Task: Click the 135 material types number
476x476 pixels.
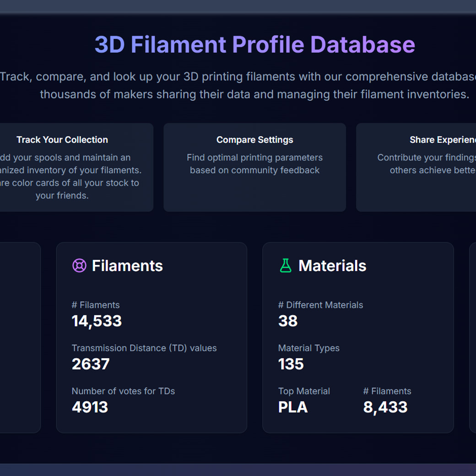Action: (x=291, y=364)
